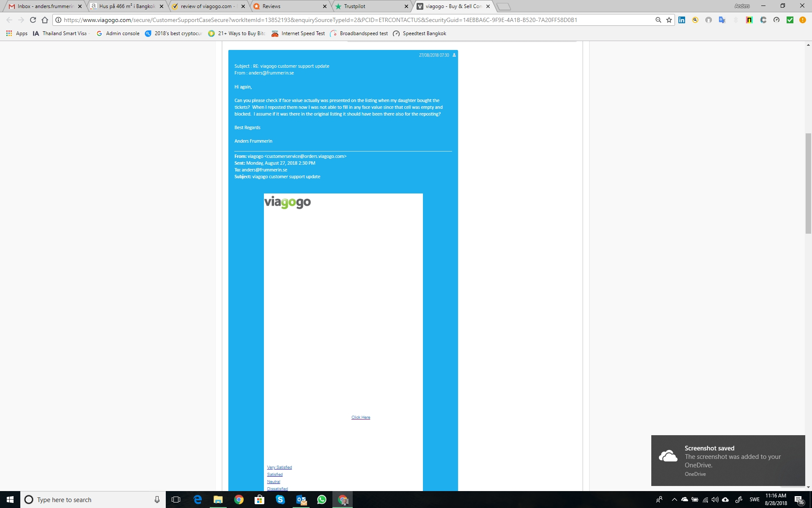This screenshot has width=812, height=508.
Task: Click the 'Very Satisfied' rating link
Action: [x=279, y=467]
